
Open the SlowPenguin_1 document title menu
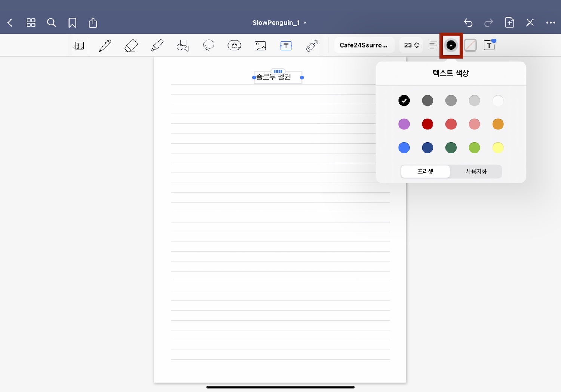point(280,23)
